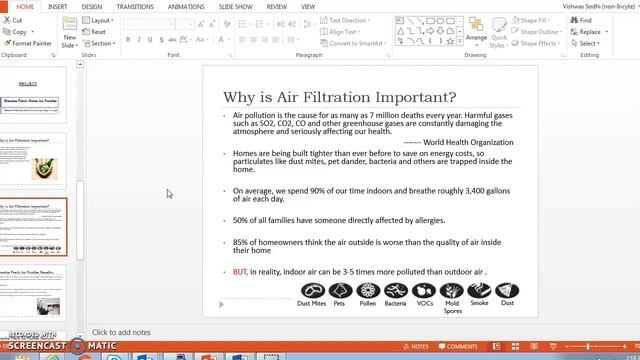
Task: Switch to Reading View icon
Action: pyautogui.click(x=534, y=347)
